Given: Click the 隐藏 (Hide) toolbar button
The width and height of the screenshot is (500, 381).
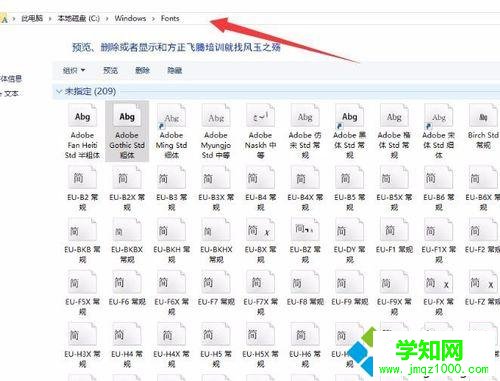Looking at the screenshot, I should (175, 70).
